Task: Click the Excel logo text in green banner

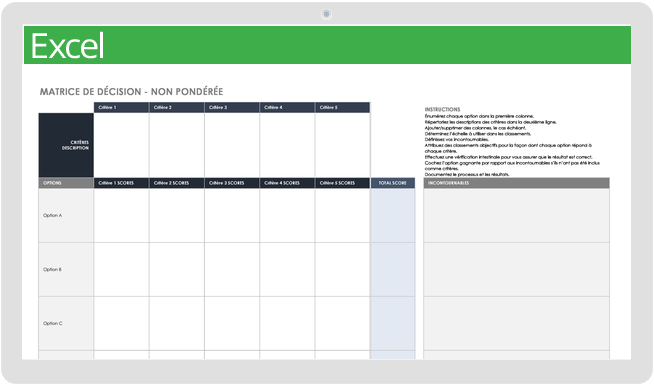Action: 67,46
